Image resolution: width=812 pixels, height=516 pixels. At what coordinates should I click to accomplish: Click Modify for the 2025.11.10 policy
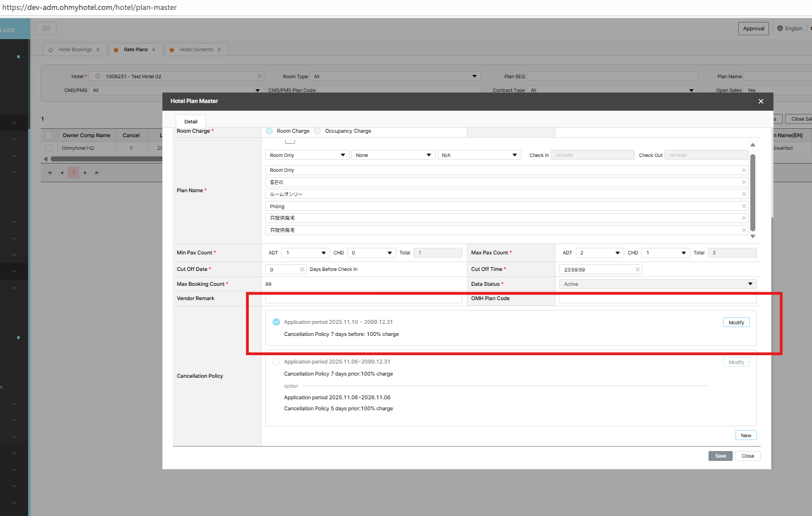pos(736,323)
